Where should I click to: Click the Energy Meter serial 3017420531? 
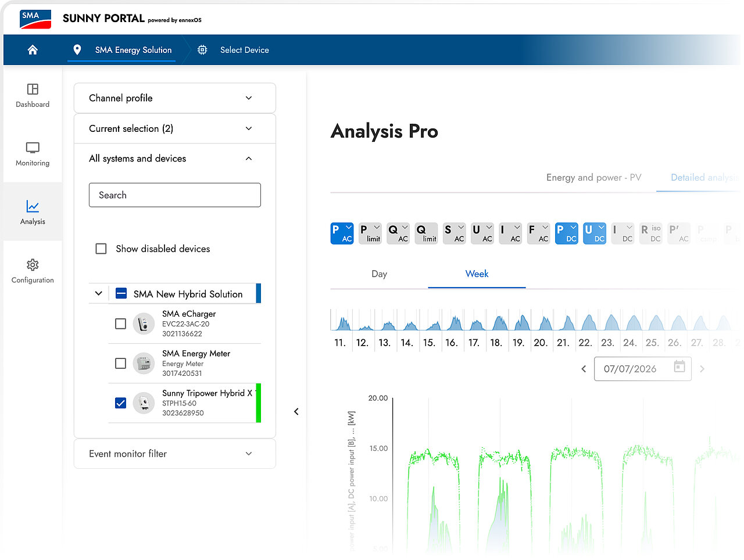point(182,374)
